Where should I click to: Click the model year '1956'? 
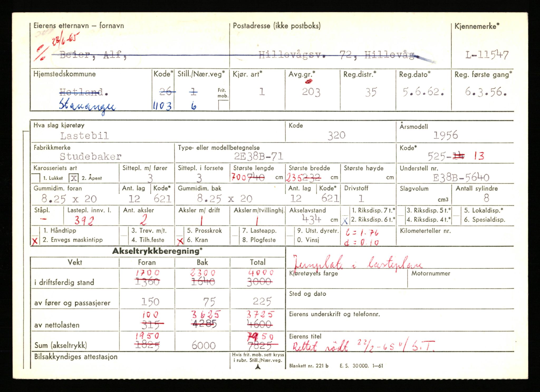[x=446, y=135]
